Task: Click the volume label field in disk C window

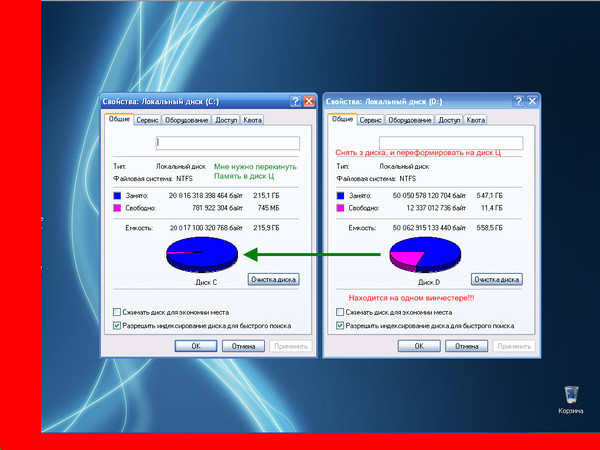Action: 228,143
